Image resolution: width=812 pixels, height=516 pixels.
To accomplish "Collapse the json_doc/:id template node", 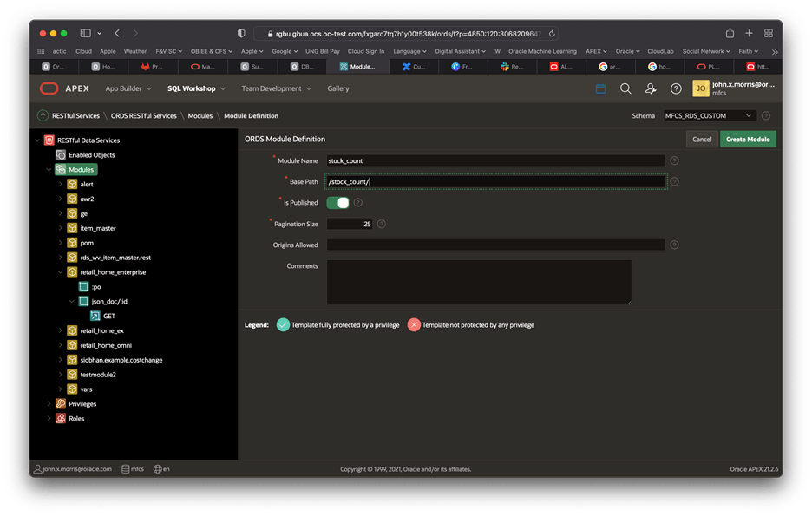I will pos(71,301).
